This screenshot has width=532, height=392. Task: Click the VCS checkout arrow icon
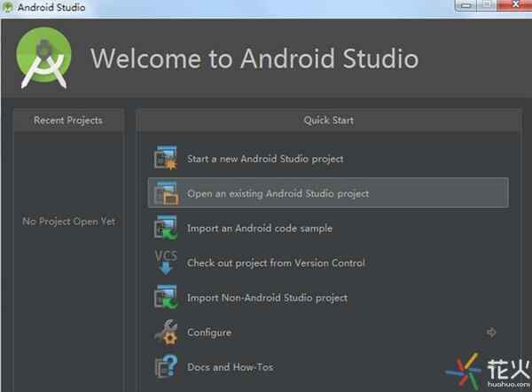coord(166,262)
